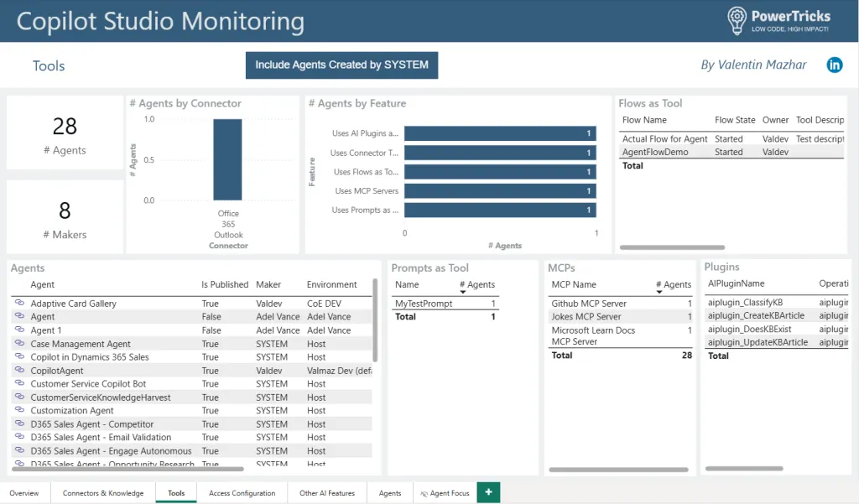Sort Agents table by Maker header
Viewport: 859px width, 504px height.
[x=268, y=284]
